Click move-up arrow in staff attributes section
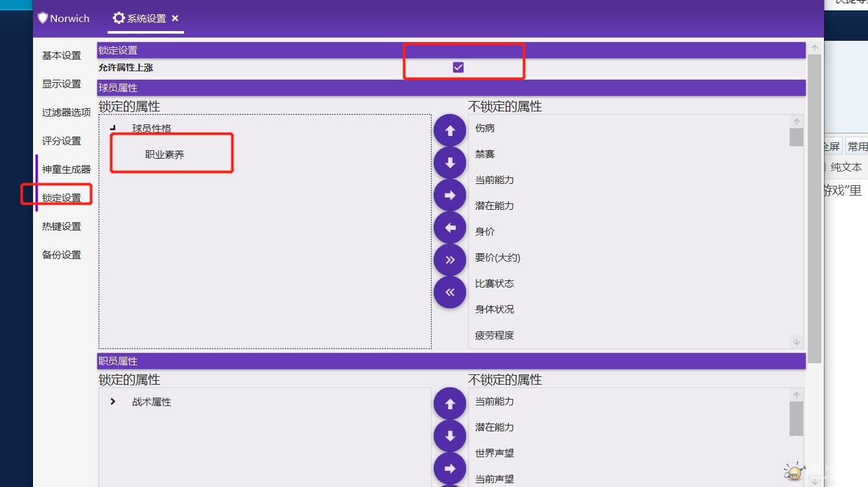868x487 pixels. [x=450, y=404]
